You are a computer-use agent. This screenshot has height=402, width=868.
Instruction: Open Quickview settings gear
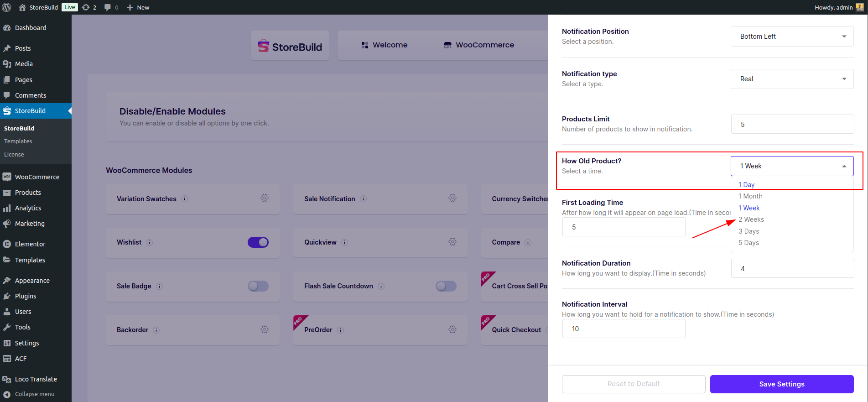coord(452,242)
